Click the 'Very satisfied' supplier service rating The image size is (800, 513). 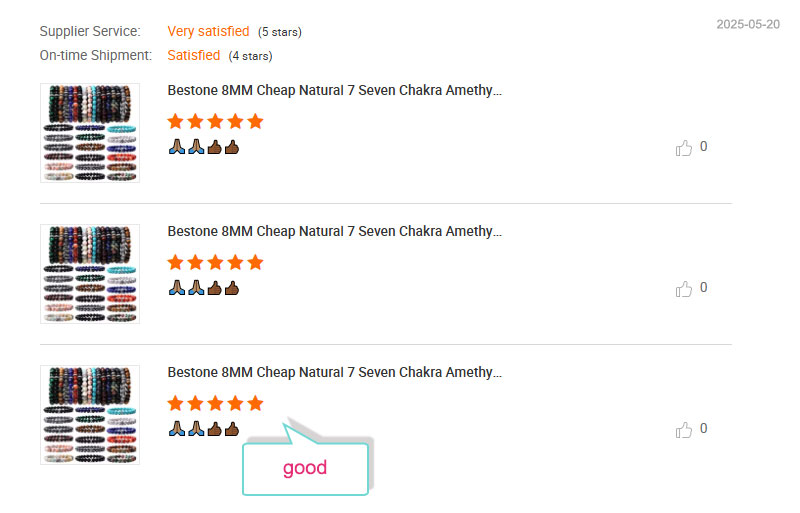point(208,31)
